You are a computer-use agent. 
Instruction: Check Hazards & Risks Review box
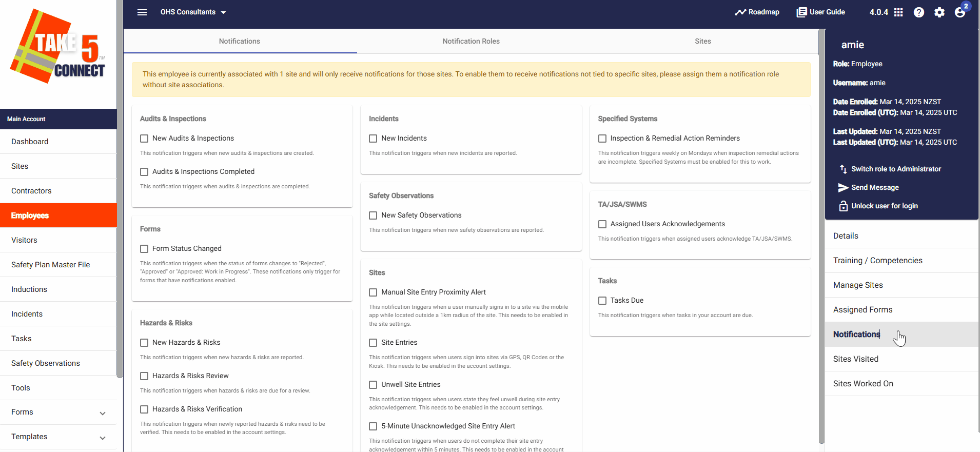point(144,376)
